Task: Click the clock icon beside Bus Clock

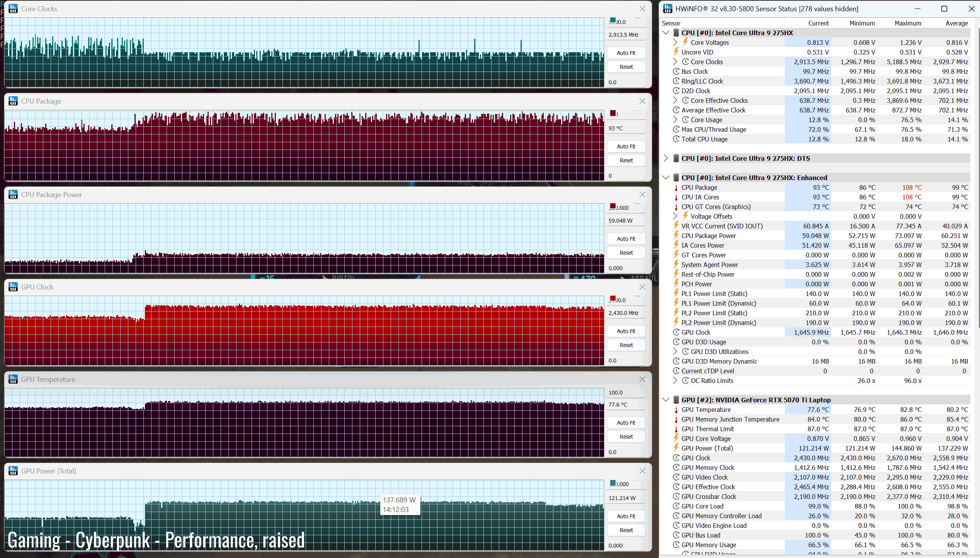Action: (x=676, y=71)
